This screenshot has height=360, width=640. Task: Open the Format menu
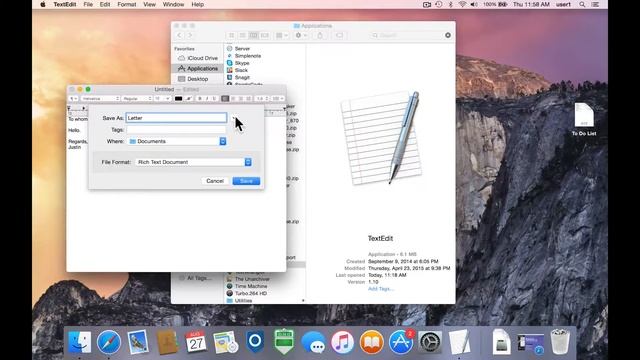tap(127, 4)
